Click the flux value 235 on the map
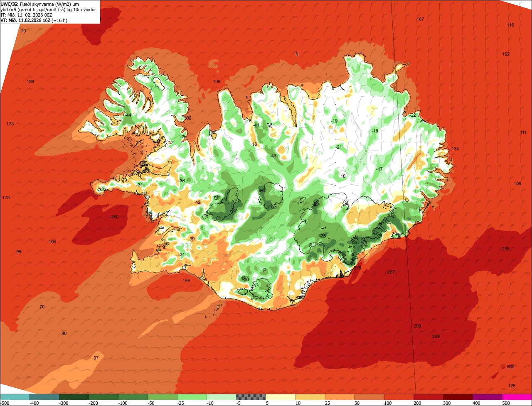 point(506,249)
